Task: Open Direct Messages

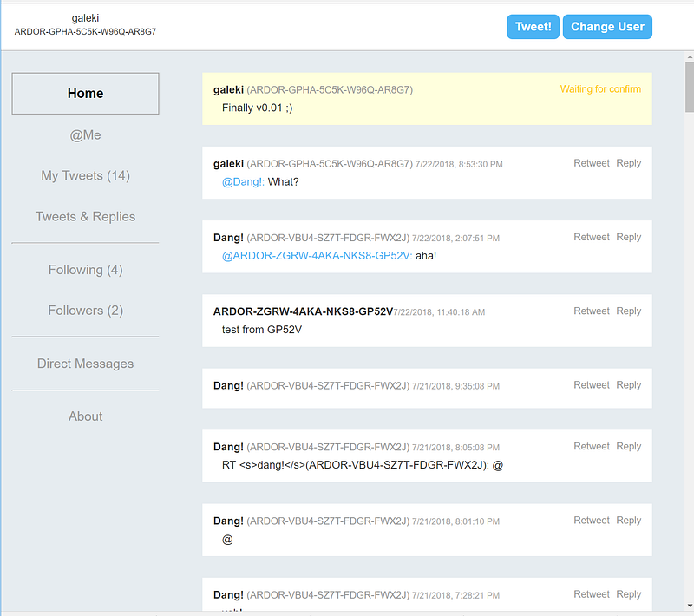Action: [x=85, y=364]
